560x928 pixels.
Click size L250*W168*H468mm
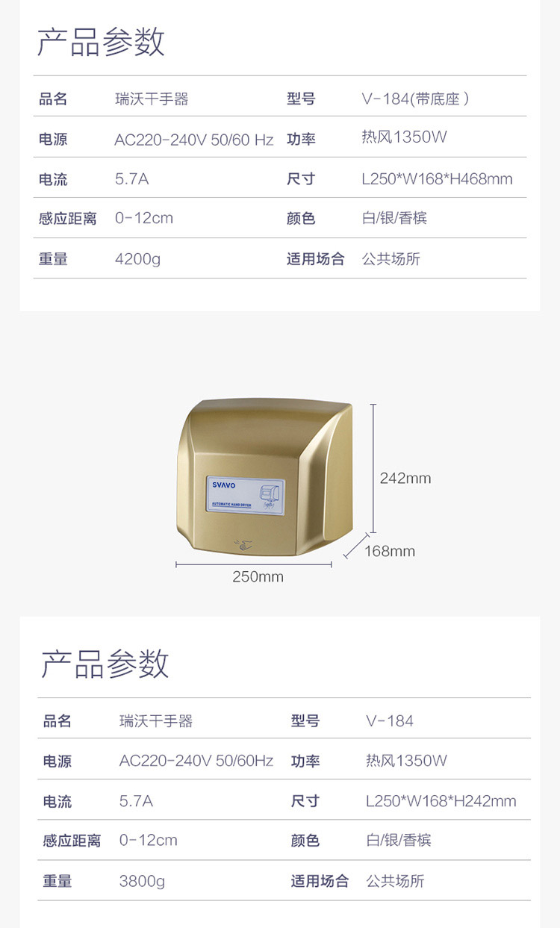point(437,179)
